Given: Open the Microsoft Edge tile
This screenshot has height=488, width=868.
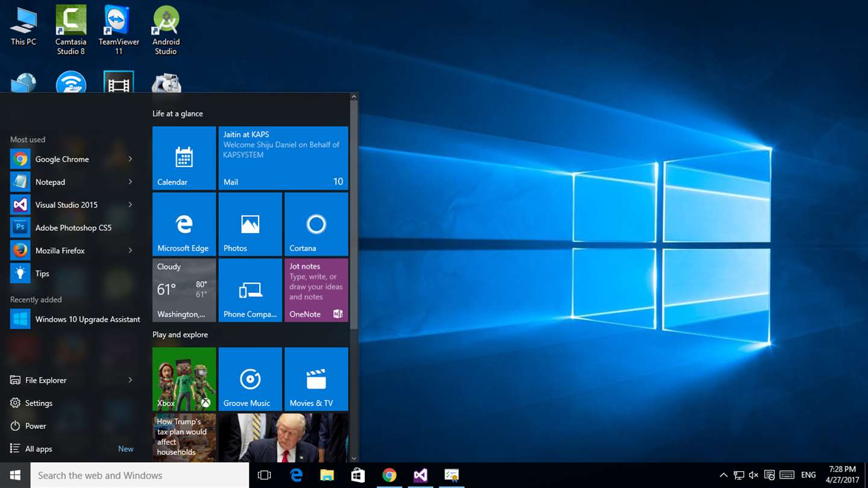Looking at the screenshot, I should (184, 224).
